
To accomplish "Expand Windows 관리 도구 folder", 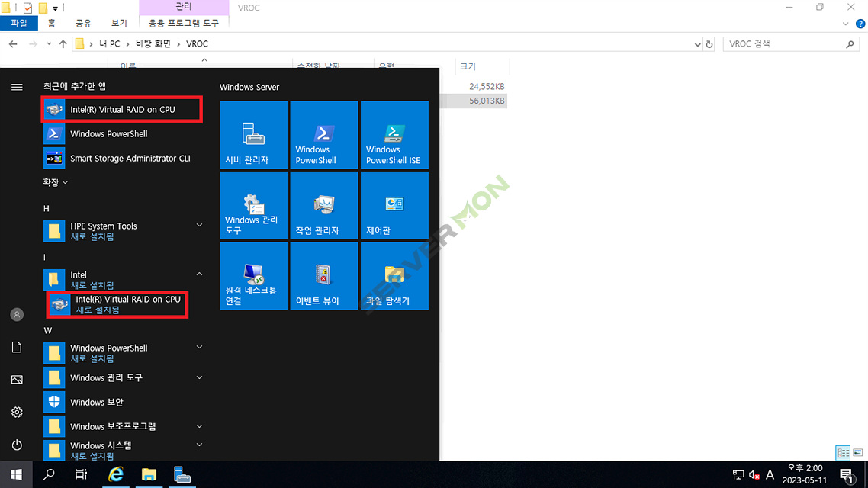I will coord(199,378).
